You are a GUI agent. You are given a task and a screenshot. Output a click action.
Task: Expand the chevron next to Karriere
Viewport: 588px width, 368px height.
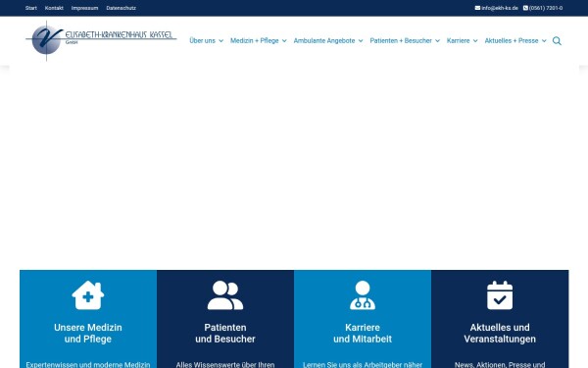(475, 41)
